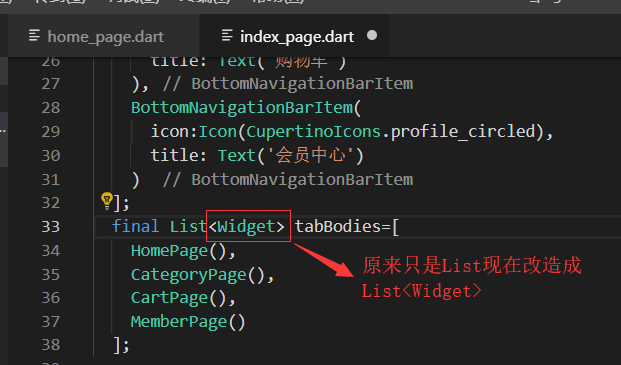Click 'profile_circled' on line 29

(463, 131)
